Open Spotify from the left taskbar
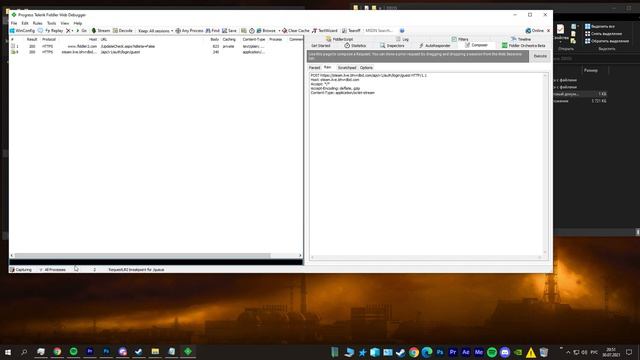 pyautogui.click(x=73, y=351)
